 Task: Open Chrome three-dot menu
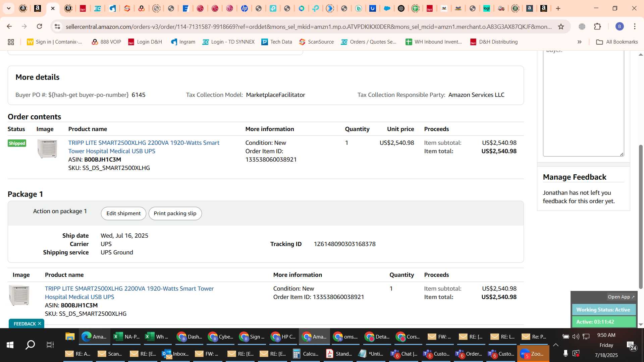[635, 26]
